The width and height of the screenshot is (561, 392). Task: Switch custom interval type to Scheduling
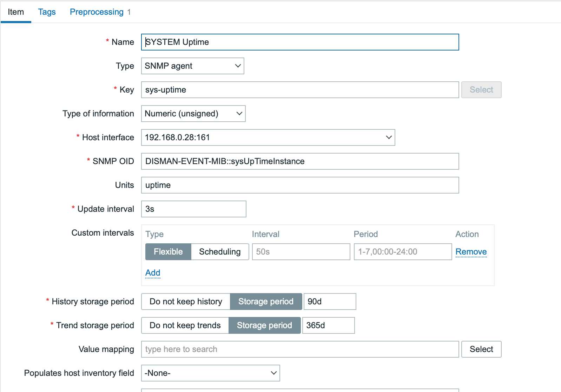(x=220, y=252)
